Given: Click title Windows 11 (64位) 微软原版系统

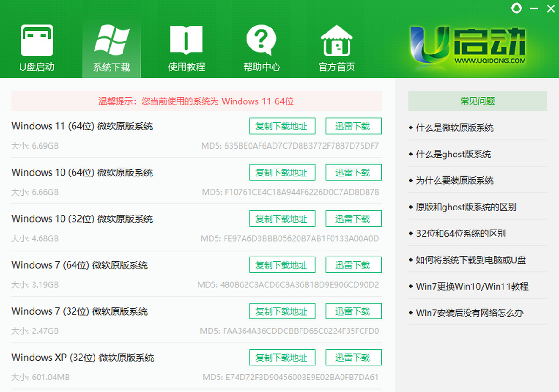Looking at the screenshot, I should (x=82, y=126).
